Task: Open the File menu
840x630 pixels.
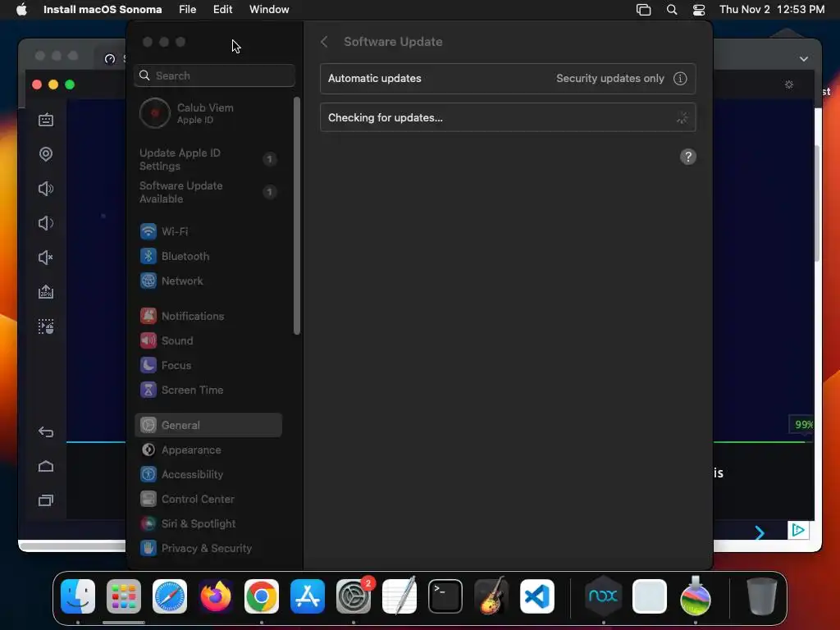Action: [188, 10]
